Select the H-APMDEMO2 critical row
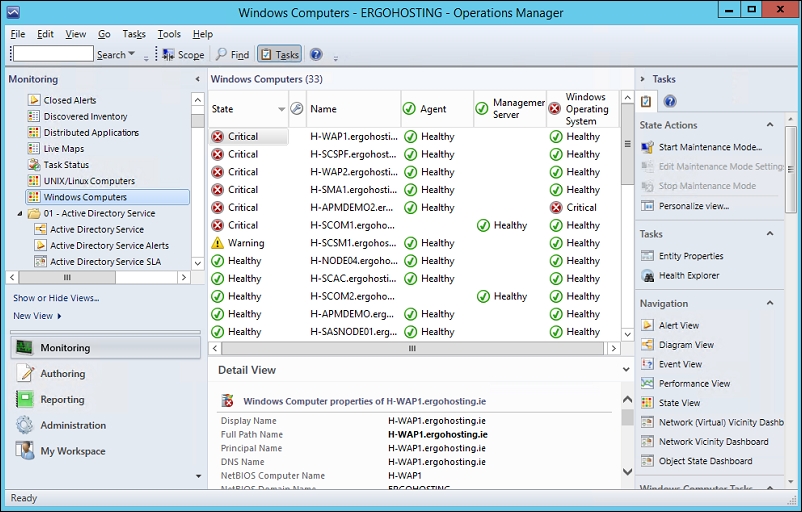The height and width of the screenshot is (512, 802). click(414, 207)
